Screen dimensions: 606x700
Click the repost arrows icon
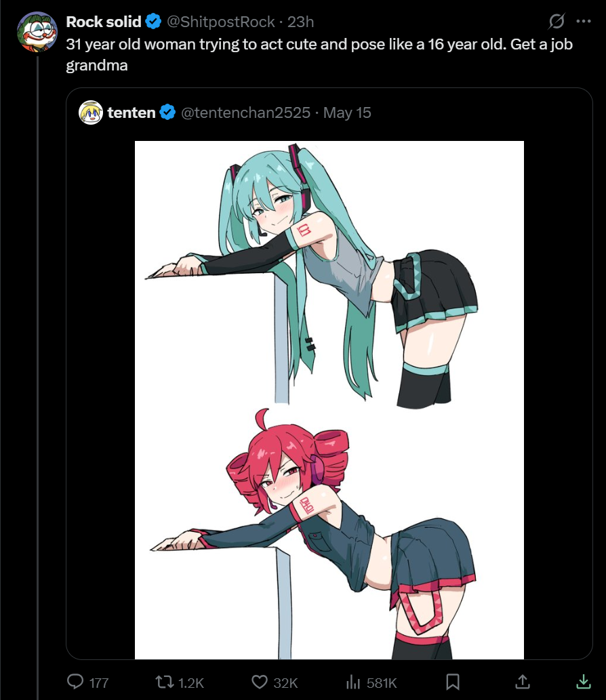(164, 682)
